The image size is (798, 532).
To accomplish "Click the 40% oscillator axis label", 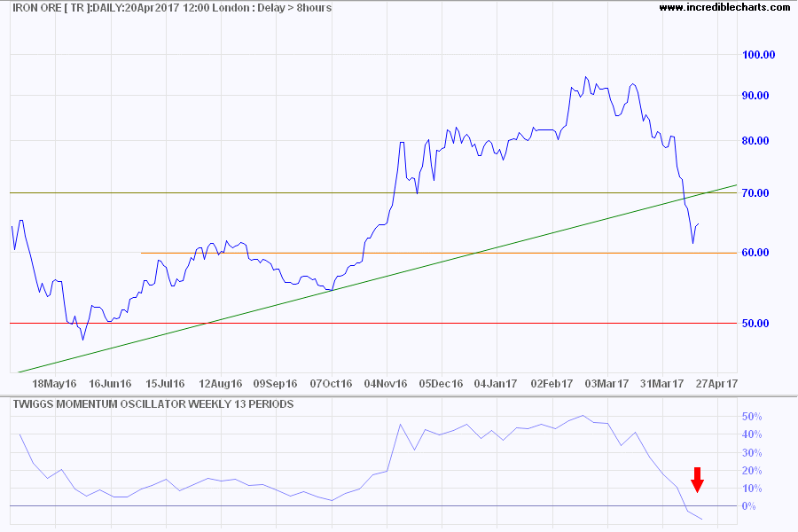I will [752, 434].
